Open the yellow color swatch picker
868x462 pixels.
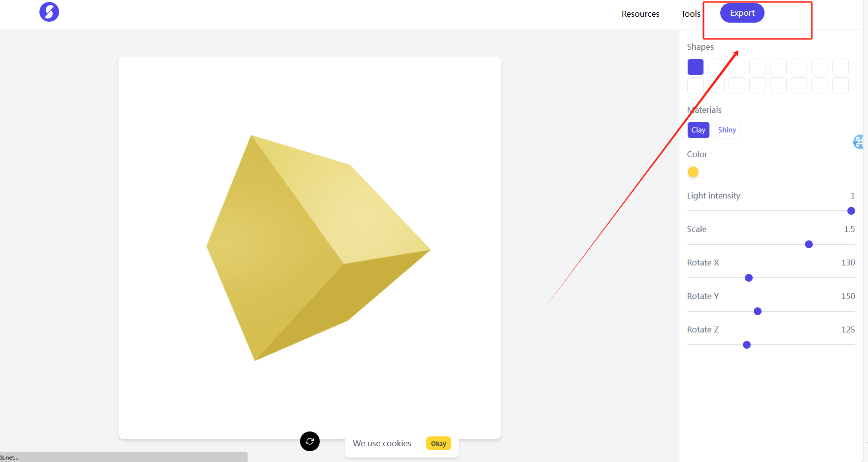693,172
